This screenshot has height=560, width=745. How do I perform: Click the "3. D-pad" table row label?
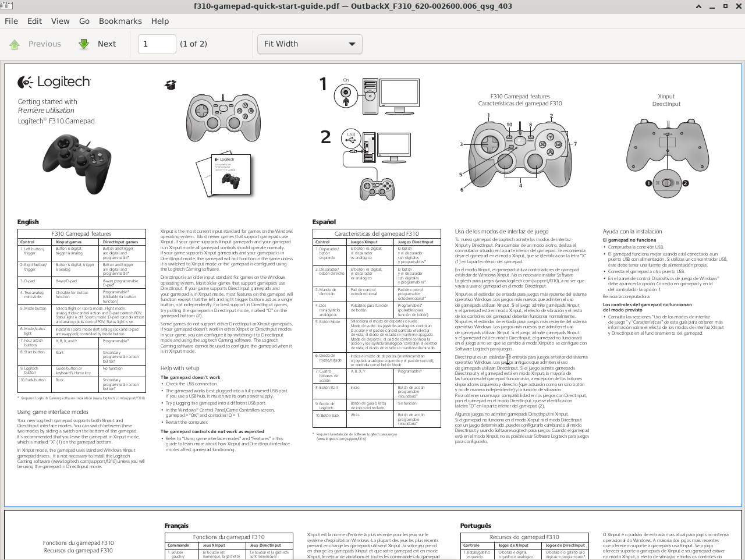(x=29, y=281)
